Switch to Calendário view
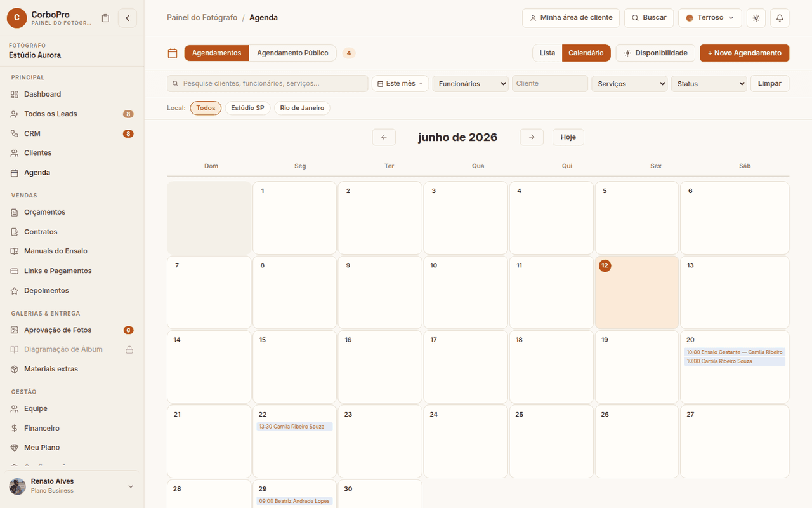This screenshot has height=508, width=812. coord(586,53)
